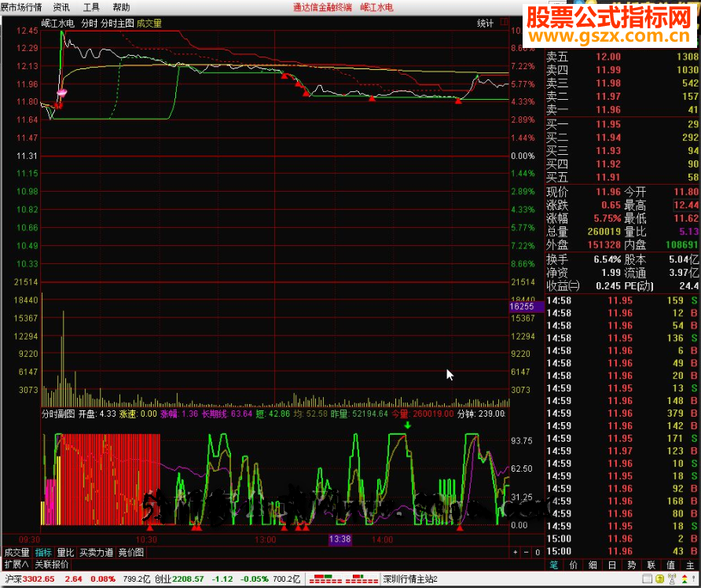Click the 卖五 price 12.00 row
Viewport: 701px width, 588px height.
622,57
